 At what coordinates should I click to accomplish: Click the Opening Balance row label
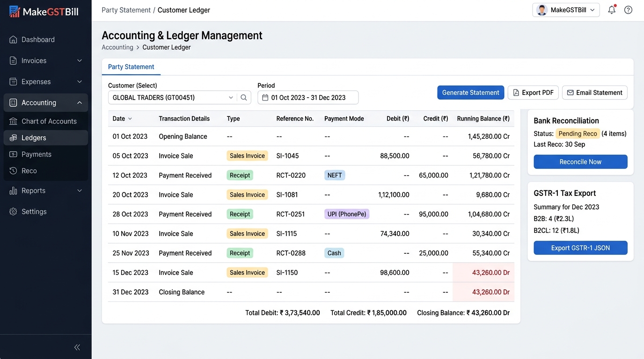click(x=183, y=136)
